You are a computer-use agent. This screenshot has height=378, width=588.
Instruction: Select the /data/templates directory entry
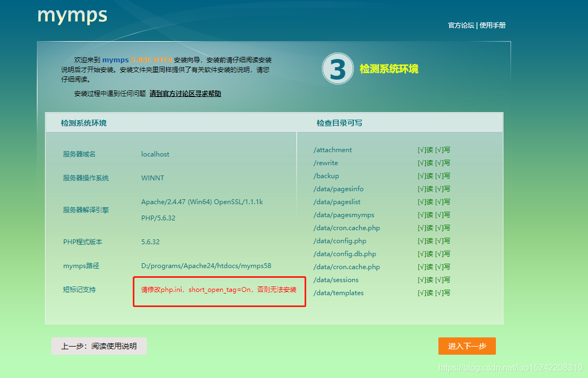pyautogui.click(x=339, y=293)
